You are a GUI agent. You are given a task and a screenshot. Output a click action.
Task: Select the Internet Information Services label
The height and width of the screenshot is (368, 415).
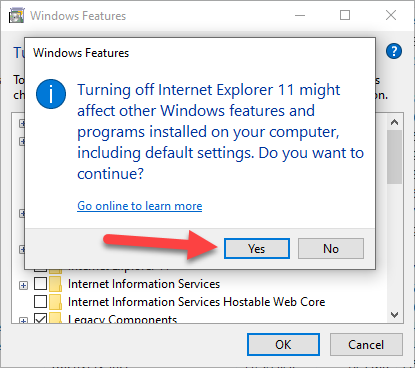click(144, 284)
